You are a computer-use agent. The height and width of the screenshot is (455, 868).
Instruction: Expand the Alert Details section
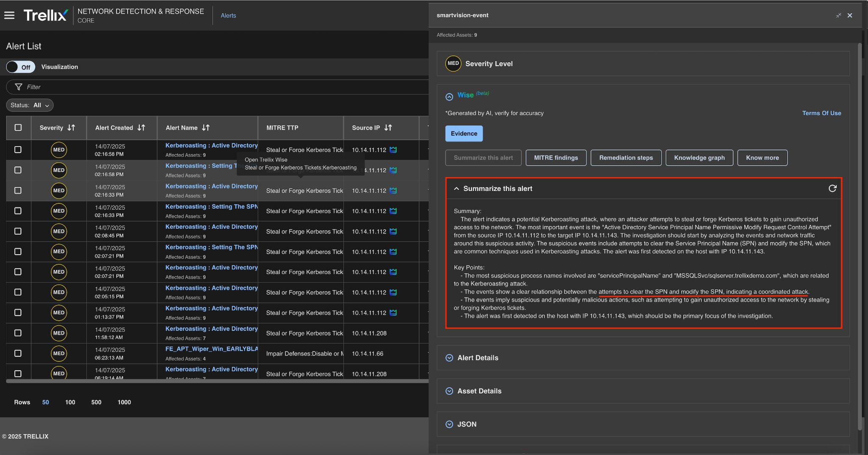pyautogui.click(x=449, y=358)
